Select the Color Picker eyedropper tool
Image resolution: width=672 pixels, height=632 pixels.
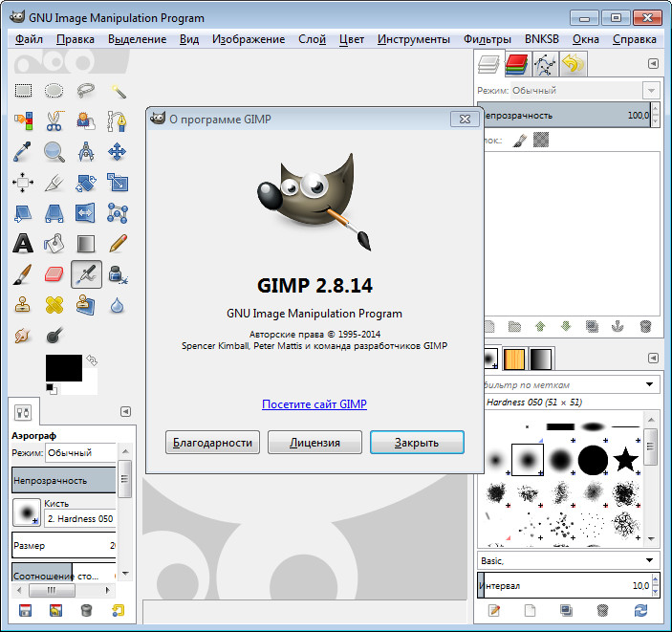pyautogui.click(x=23, y=152)
